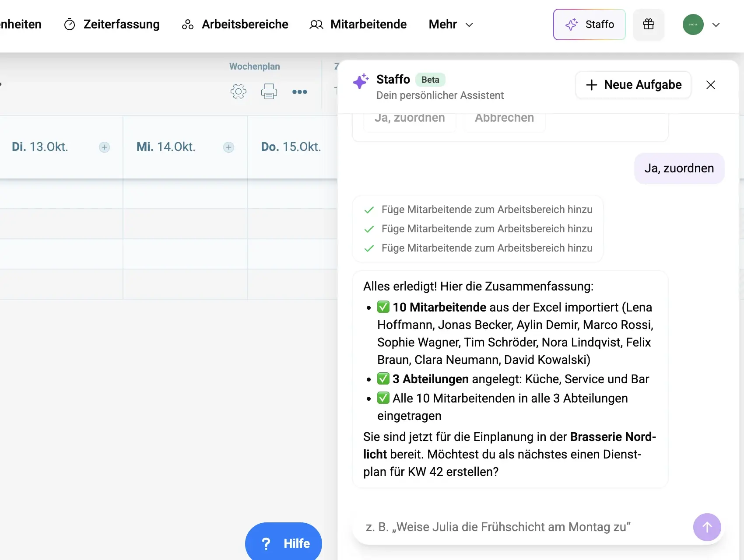Screen dimensions: 744x560
Task: Open the Zeiterfassung menu item
Action: [112, 24]
